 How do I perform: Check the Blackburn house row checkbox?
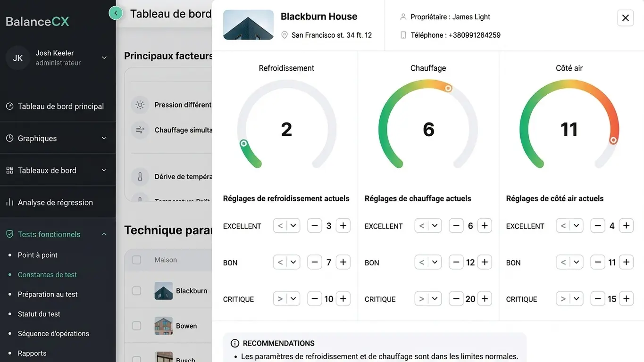(136, 291)
